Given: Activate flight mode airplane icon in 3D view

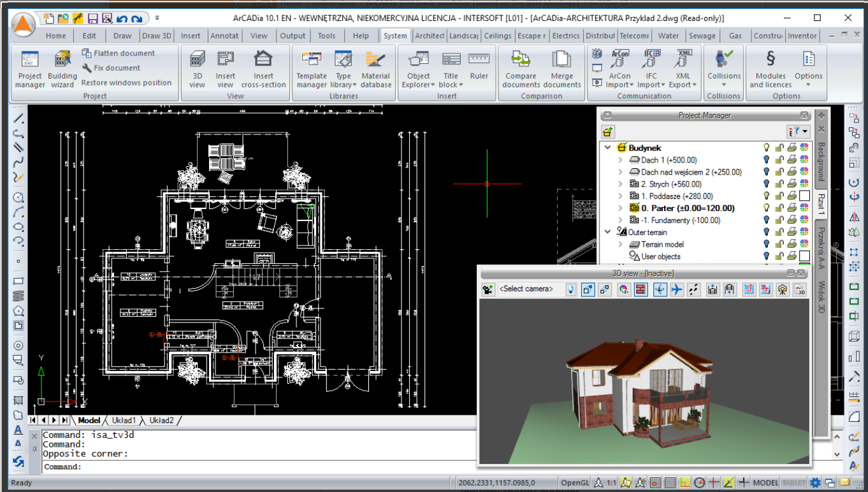Looking at the screenshot, I should tap(677, 289).
